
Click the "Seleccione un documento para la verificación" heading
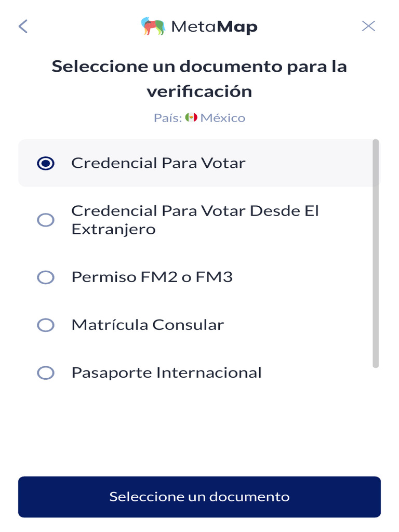click(199, 79)
